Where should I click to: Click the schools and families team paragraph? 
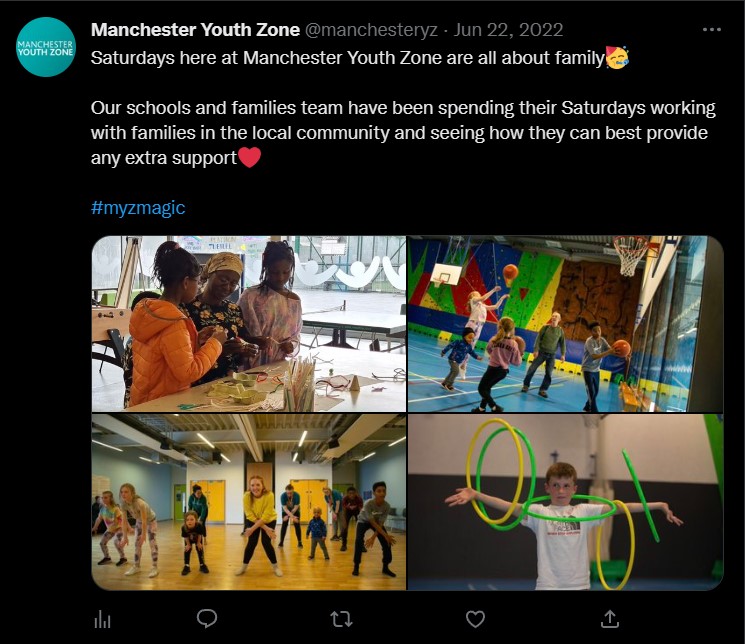click(x=403, y=133)
